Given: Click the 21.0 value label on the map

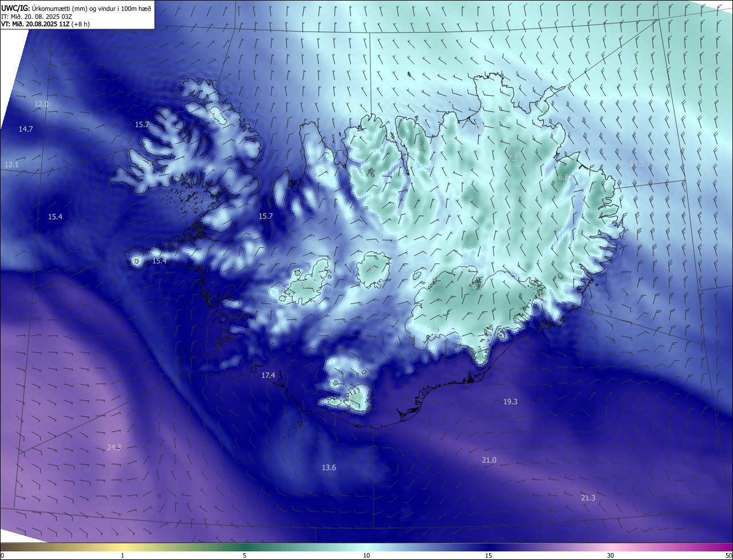Looking at the screenshot, I should (x=489, y=460).
